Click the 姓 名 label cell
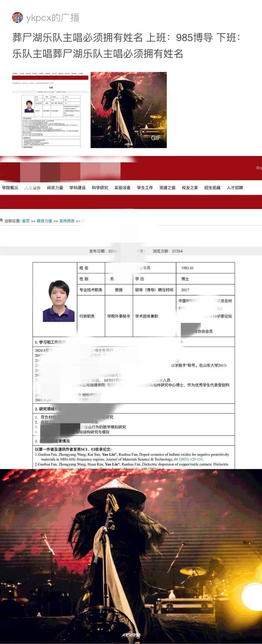Screen dimensions: 262x644 [x=91, y=268]
